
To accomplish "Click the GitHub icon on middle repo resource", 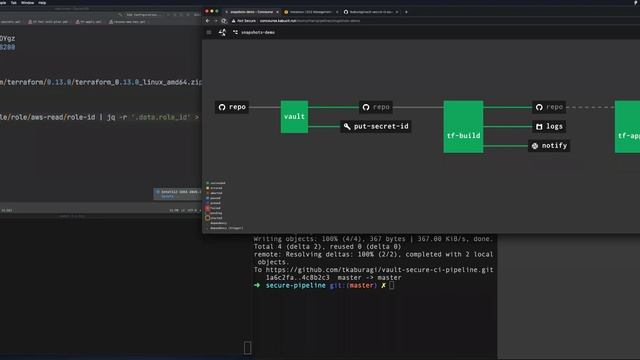I will point(366,107).
